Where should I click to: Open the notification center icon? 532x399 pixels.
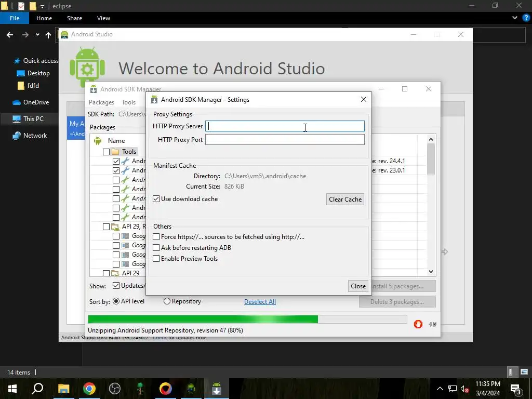click(x=516, y=389)
